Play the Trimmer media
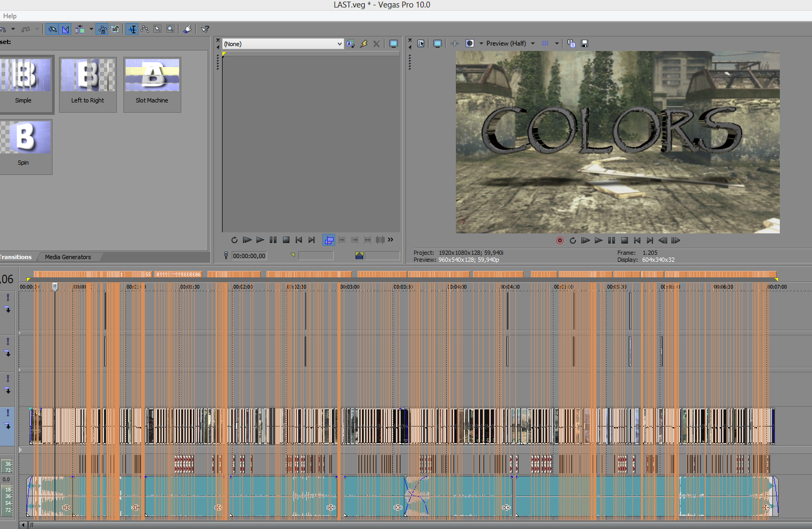 click(260, 240)
